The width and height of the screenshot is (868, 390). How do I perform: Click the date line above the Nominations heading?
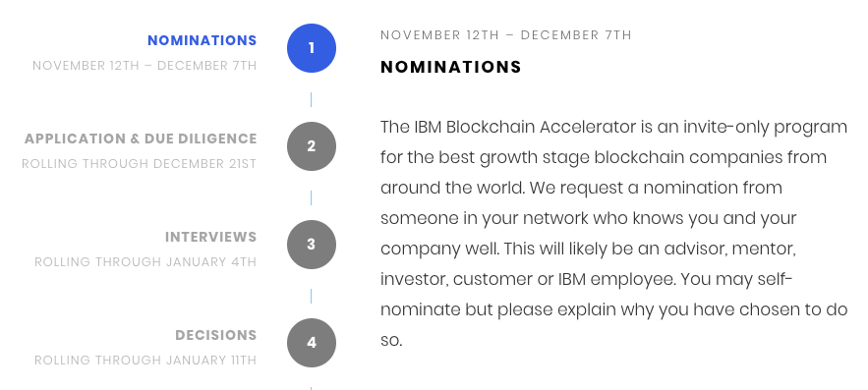506,34
